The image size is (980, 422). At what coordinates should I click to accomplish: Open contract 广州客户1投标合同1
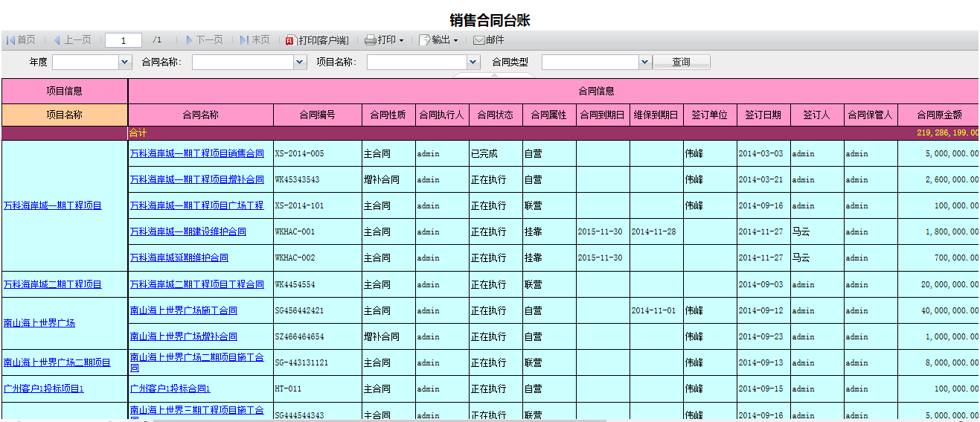point(170,389)
